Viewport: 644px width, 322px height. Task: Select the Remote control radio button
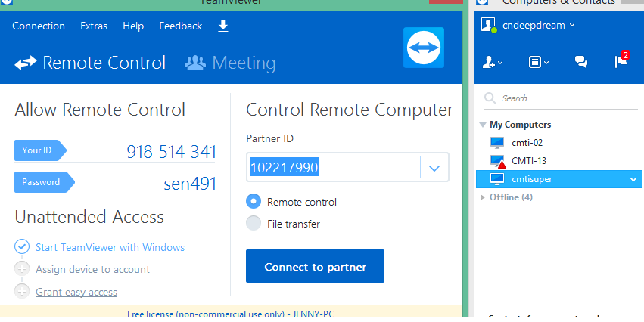coord(254,201)
